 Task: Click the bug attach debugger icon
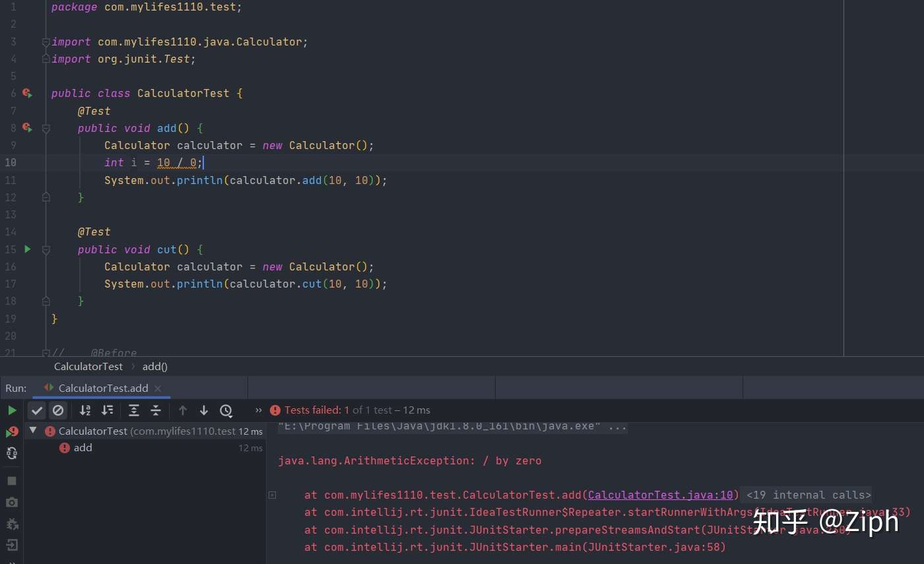tap(12, 524)
